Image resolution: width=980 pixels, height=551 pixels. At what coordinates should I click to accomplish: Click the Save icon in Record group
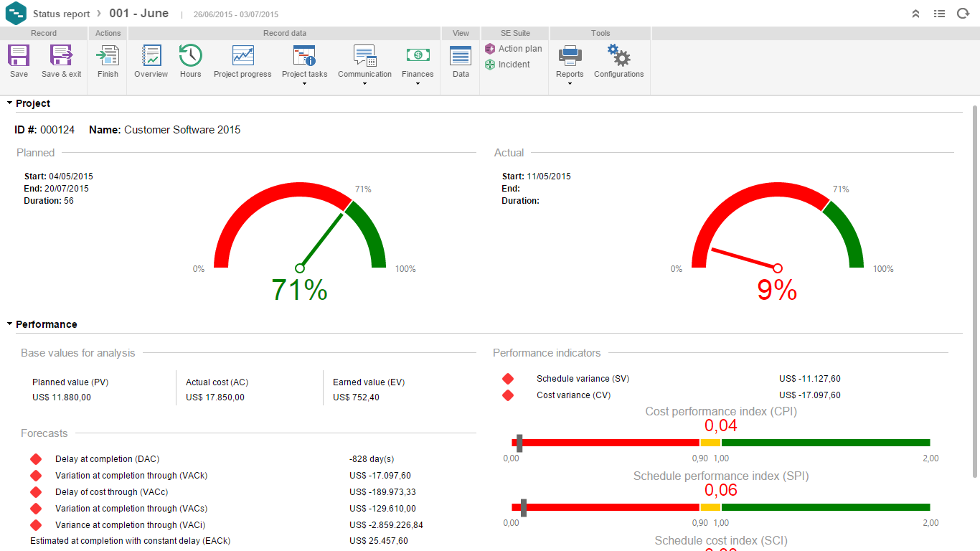[19, 56]
